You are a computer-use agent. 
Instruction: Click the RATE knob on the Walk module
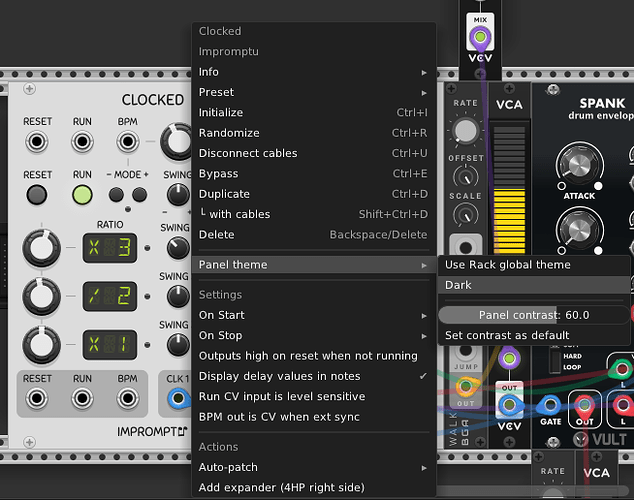(x=466, y=131)
